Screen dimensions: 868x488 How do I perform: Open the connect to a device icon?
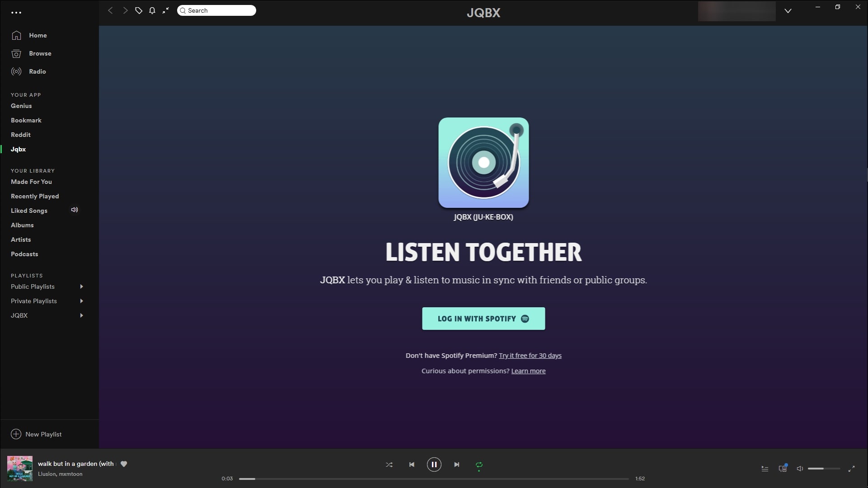point(783,469)
